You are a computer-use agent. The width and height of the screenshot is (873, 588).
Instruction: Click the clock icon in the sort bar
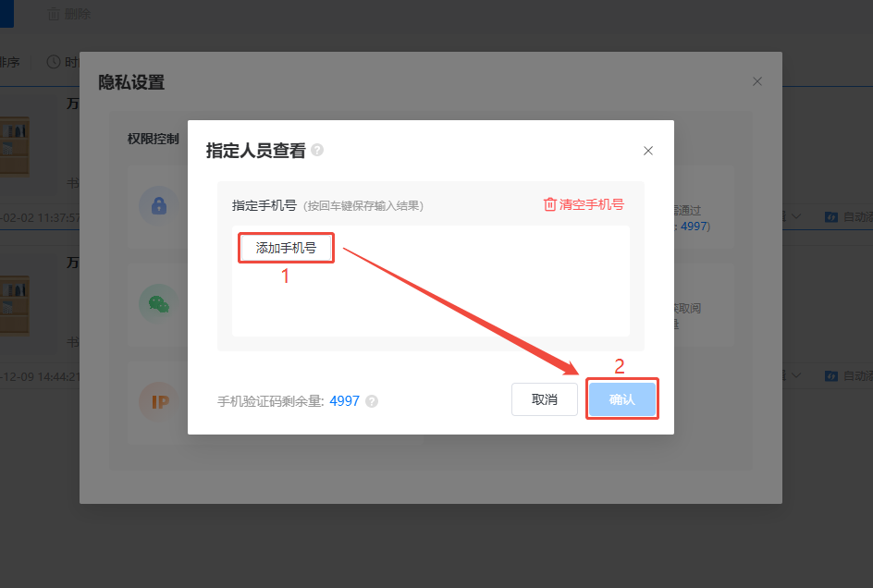click(x=54, y=62)
